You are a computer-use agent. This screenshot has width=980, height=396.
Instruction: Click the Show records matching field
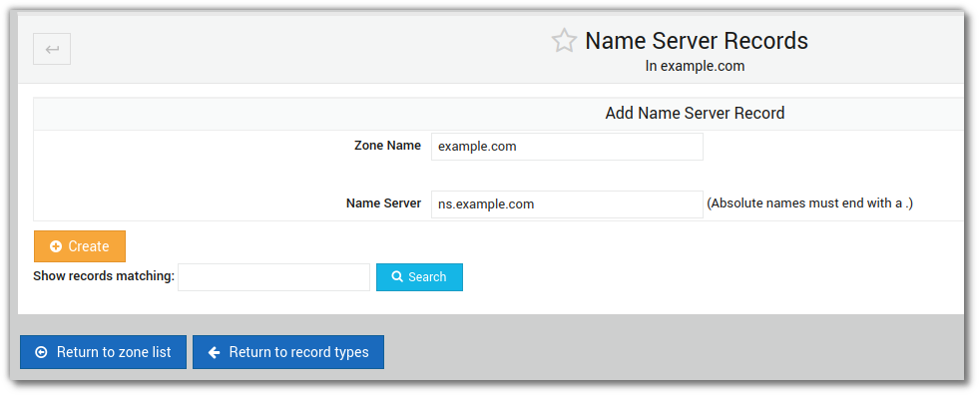[x=273, y=276]
